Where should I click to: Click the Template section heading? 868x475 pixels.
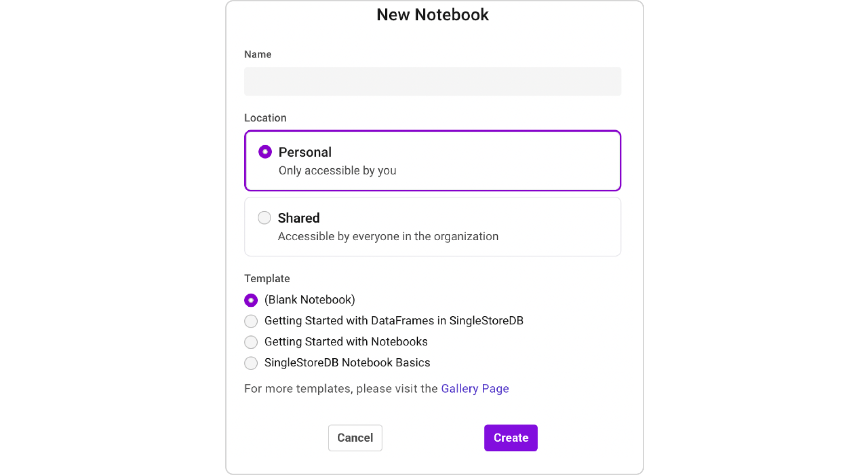(x=267, y=278)
